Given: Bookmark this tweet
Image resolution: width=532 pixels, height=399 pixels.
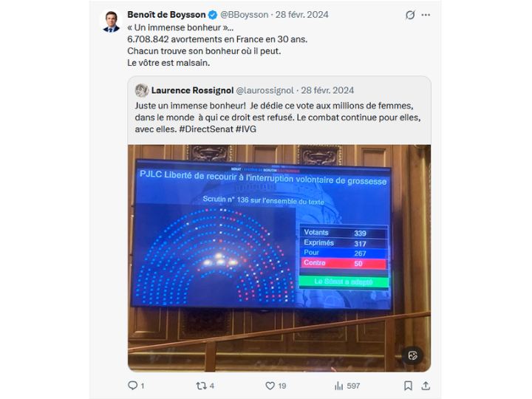Looking at the screenshot, I should tap(408, 386).
